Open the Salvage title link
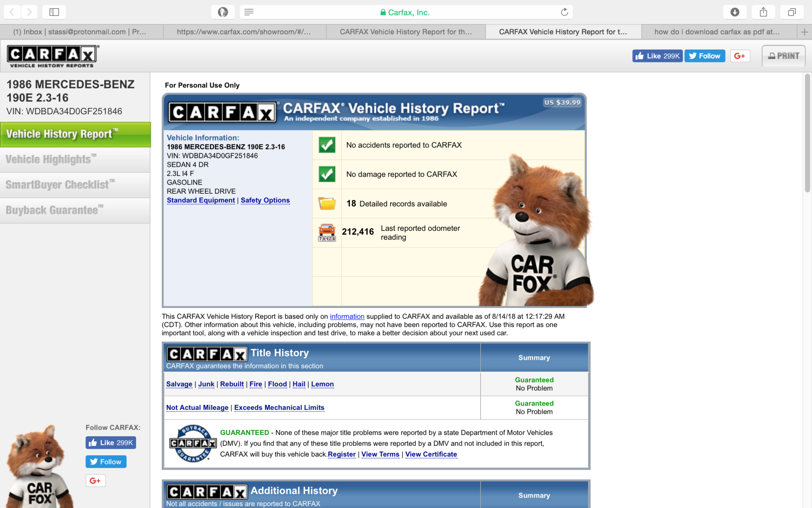The width and height of the screenshot is (812, 508). 179,384
